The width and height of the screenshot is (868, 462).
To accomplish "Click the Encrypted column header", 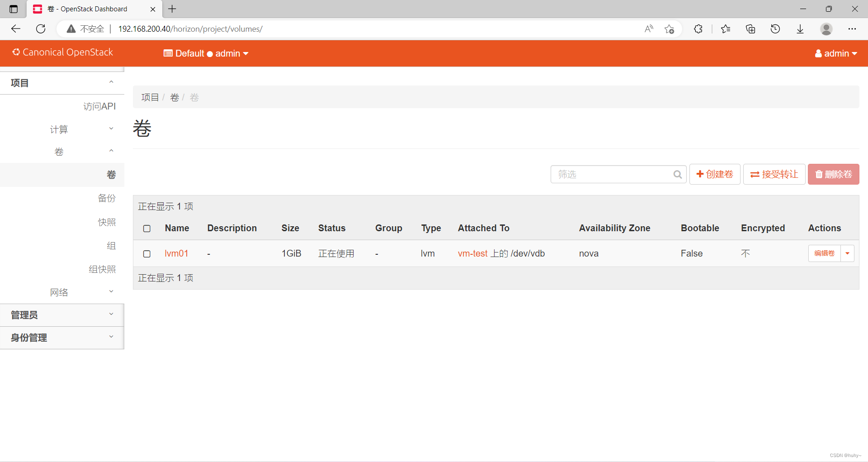I will (763, 228).
